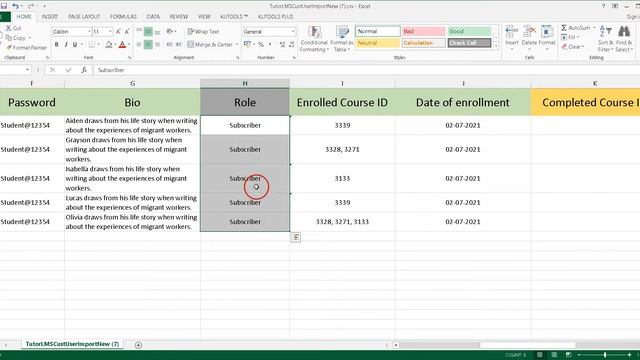Click the Borders icon in Font group
Image resolution: width=640 pixels, height=360 pixels.
point(91,44)
